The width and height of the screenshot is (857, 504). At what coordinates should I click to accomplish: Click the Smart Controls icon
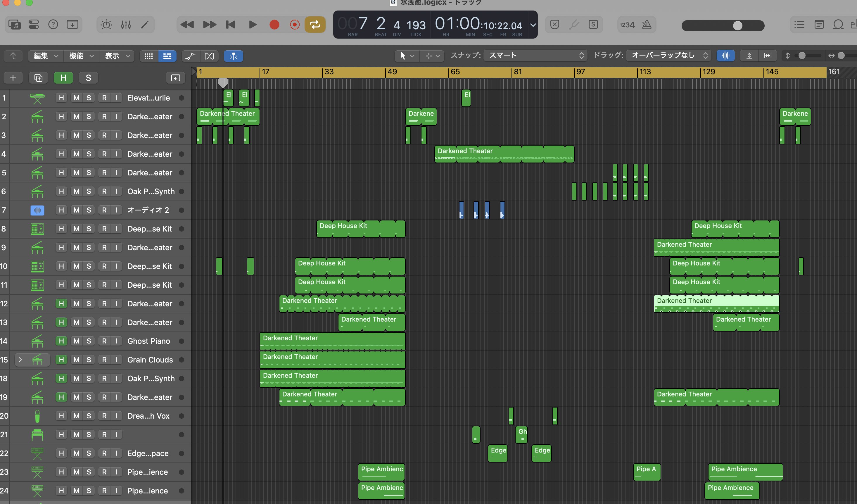106,25
